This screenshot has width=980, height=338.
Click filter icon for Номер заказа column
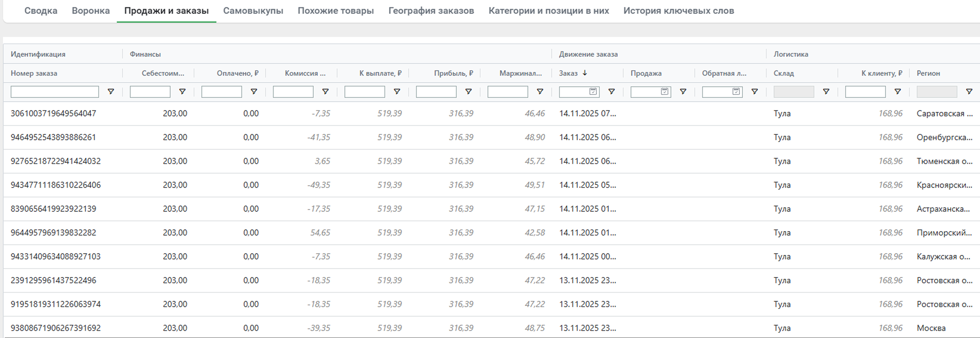(111, 92)
